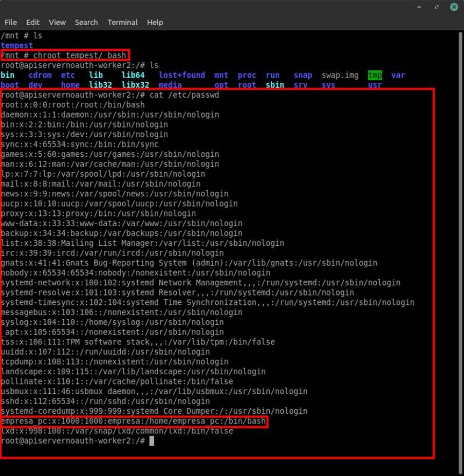Close the terminal with the green X

[454, 7]
